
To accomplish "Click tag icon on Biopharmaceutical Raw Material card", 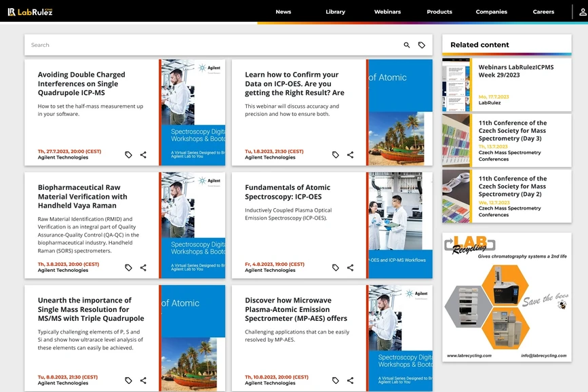I will tap(128, 267).
